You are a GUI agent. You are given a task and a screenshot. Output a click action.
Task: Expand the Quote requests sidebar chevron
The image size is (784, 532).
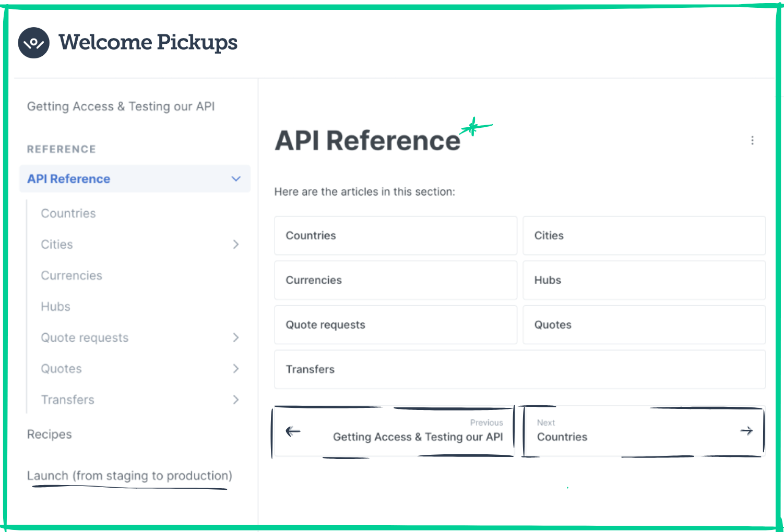236,337
